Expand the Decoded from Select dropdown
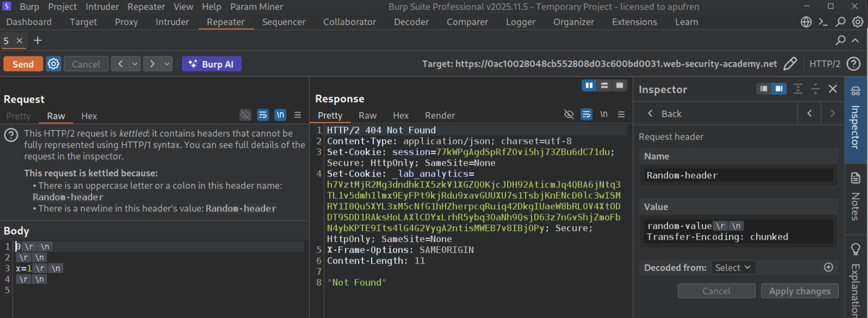Screen dimensions: 868x318 733,268
